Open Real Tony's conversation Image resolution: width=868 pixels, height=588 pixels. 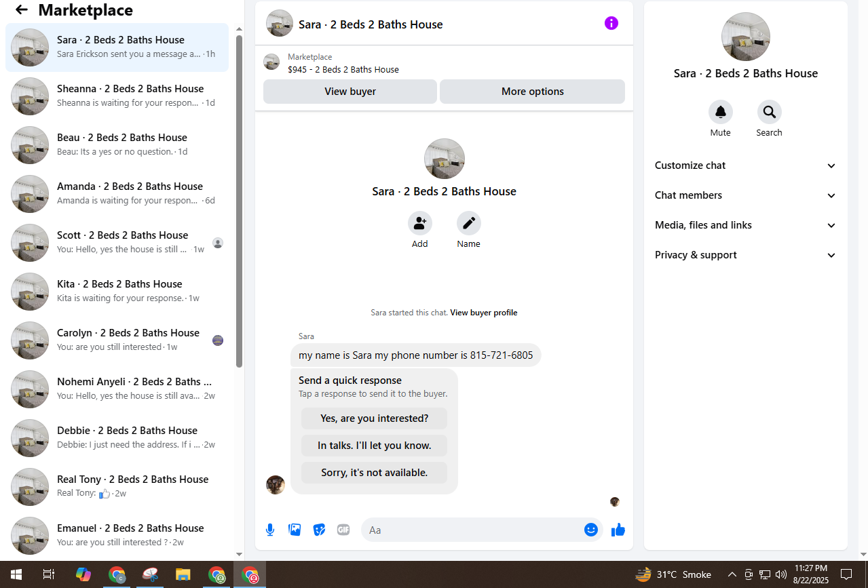(x=117, y=487)
